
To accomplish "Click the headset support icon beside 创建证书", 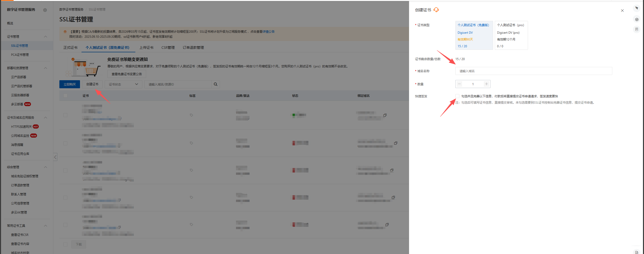I will point(436,10).
